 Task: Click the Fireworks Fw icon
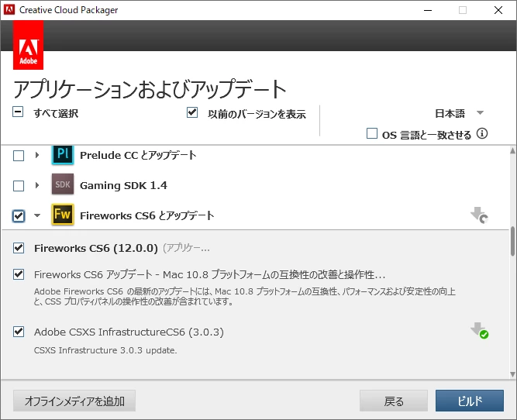(x=63, y=215)
